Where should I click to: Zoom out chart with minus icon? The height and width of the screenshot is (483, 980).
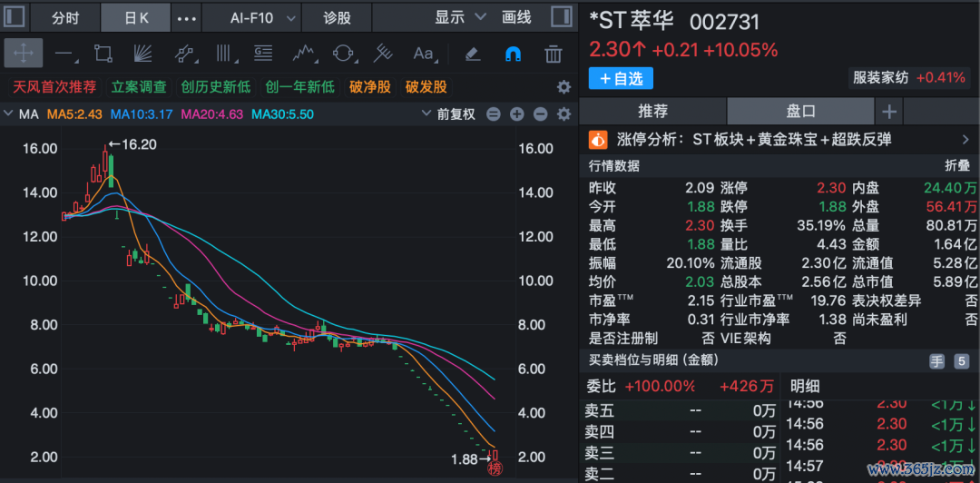541,114
